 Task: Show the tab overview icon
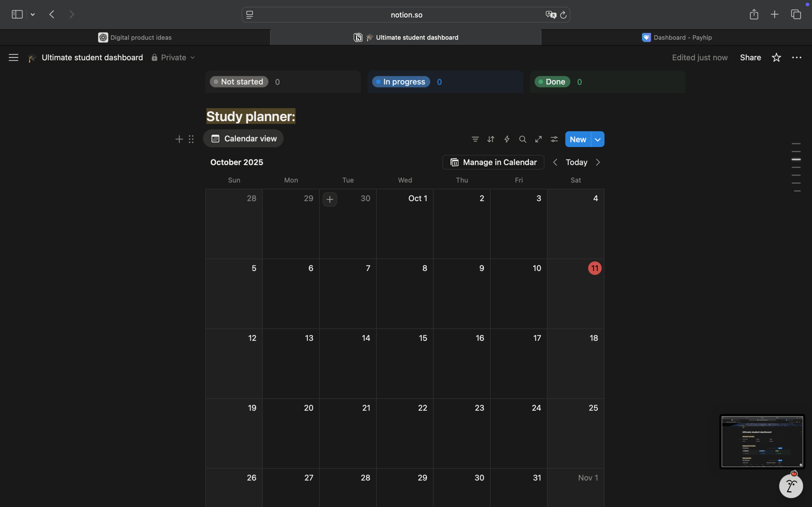(x=796, y=15)
